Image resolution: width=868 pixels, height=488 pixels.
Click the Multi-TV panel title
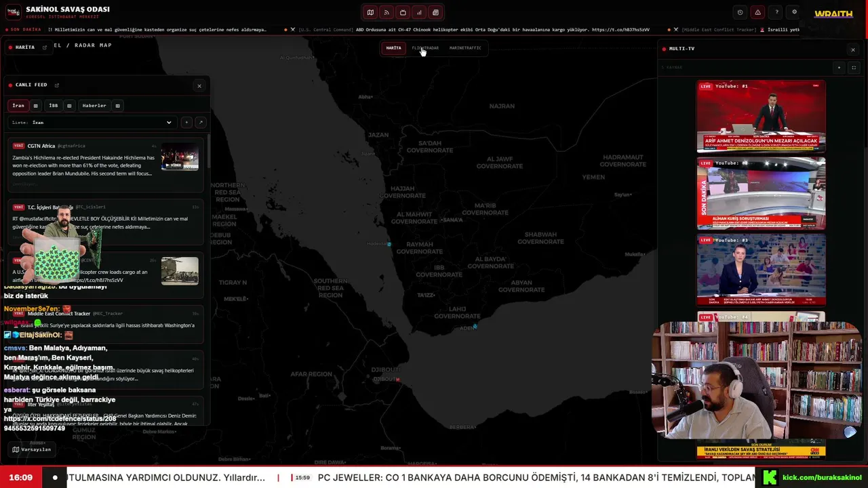pos(682,49)
